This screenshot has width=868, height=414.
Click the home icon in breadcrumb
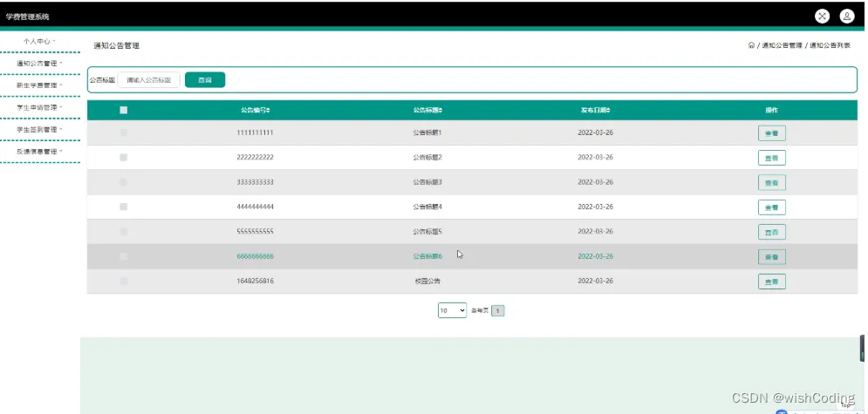[x=751, y=45]
